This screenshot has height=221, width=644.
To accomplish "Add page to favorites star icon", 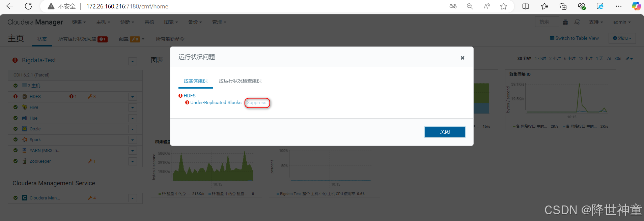I will pyautogui.click(x=503, y=6).
